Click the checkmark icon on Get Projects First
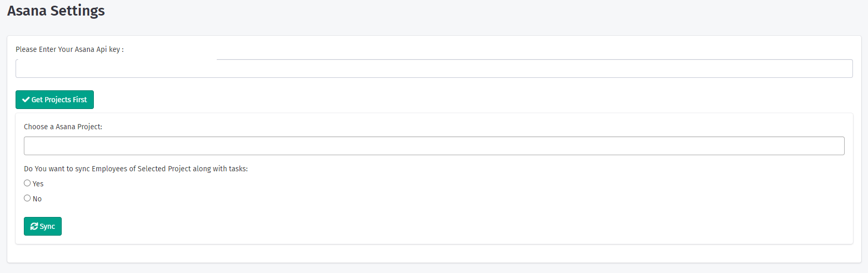This screenshot has width=868, height=273. [25, 100]
